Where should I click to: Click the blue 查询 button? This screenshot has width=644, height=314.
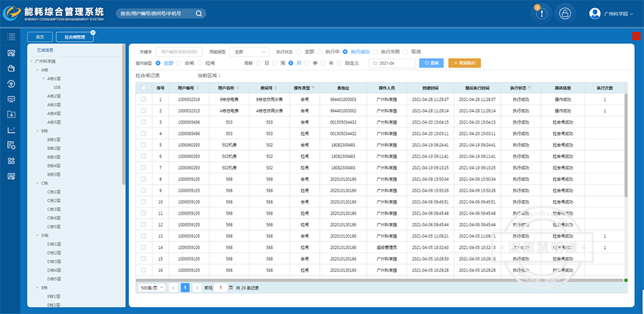coord(432,63)
